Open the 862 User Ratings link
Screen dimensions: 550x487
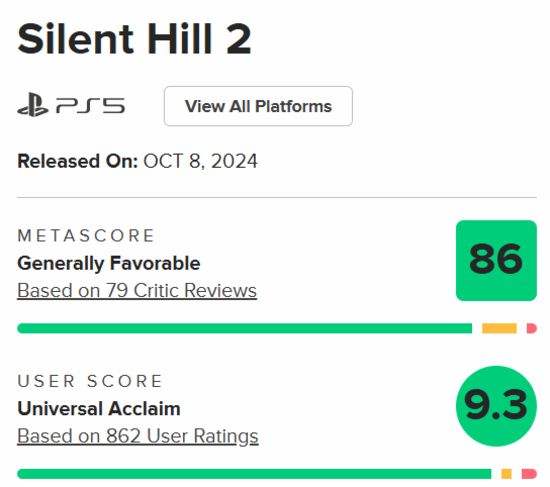tap(138, 436)
